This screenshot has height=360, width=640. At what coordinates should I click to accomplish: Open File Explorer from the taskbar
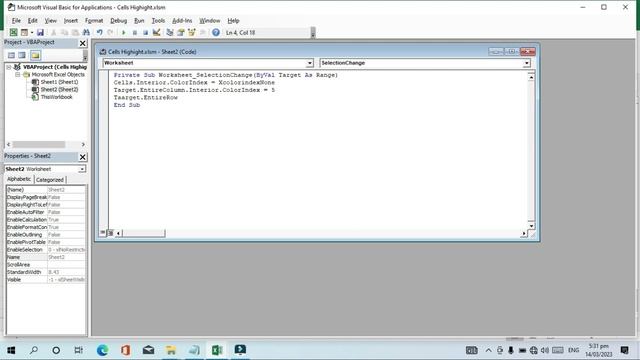coord(171,350)
